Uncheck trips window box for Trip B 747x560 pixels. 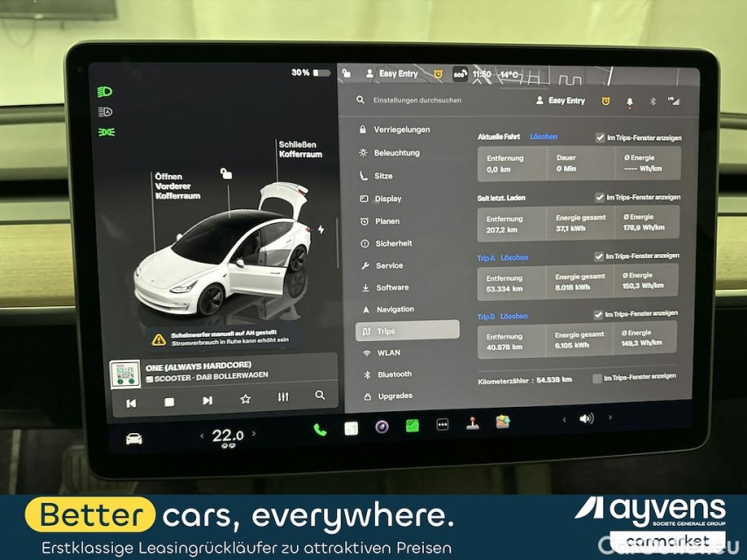point(598,314)
